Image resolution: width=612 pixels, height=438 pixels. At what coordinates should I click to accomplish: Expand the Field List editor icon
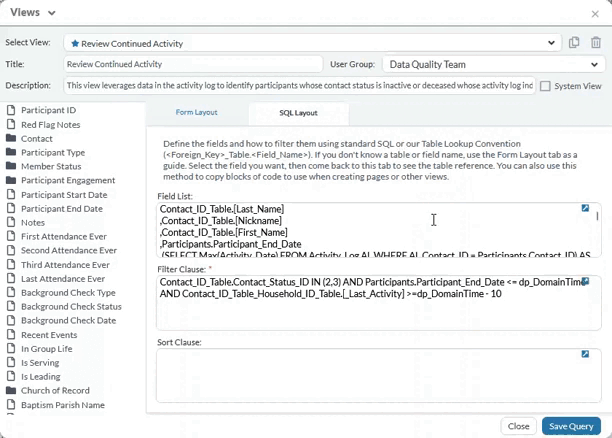point(585,208)
